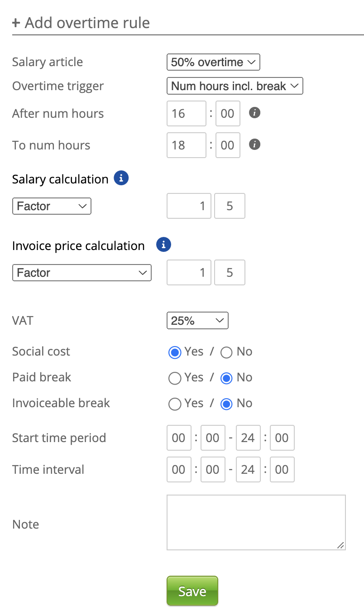Open the VAT percentage dropdown
Image resolution: width=364 pixels, height=616 pixels.
coord(197,321)
